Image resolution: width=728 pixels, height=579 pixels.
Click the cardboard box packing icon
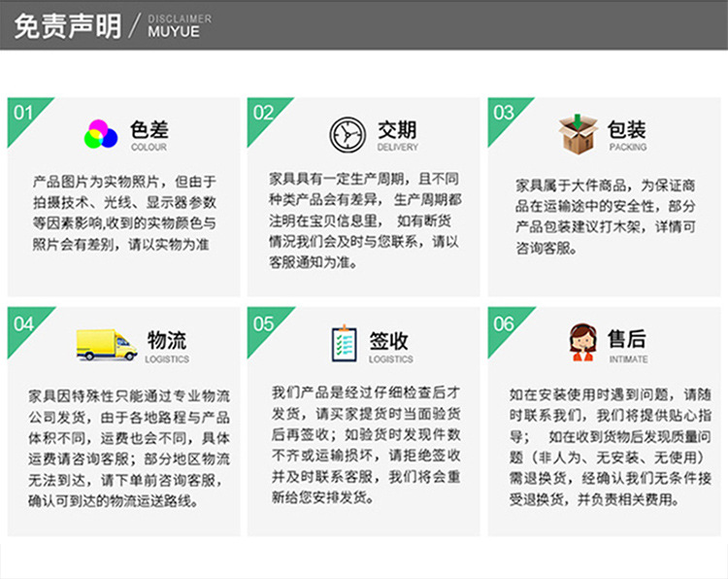pyautogui.click(x=579, y=134)
